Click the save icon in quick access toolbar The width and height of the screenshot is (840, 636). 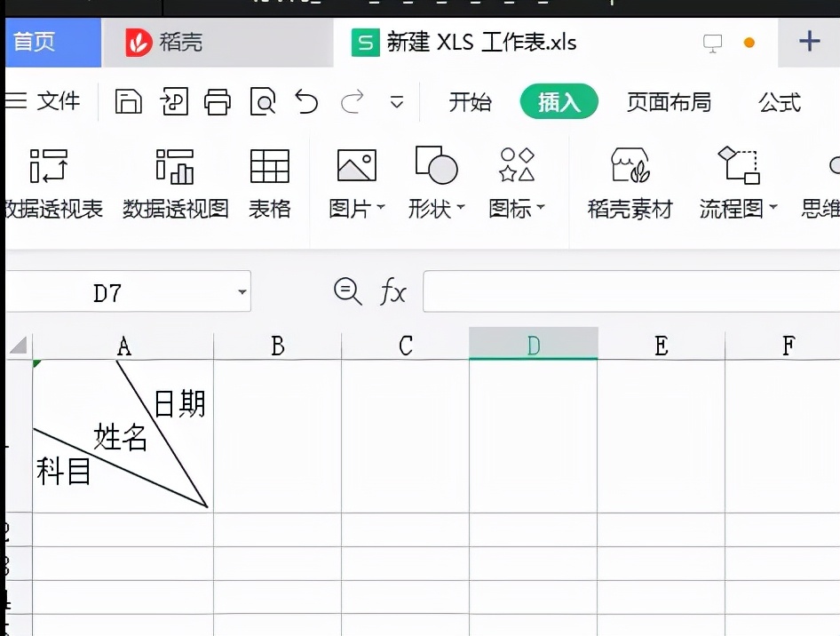(128, 101)
